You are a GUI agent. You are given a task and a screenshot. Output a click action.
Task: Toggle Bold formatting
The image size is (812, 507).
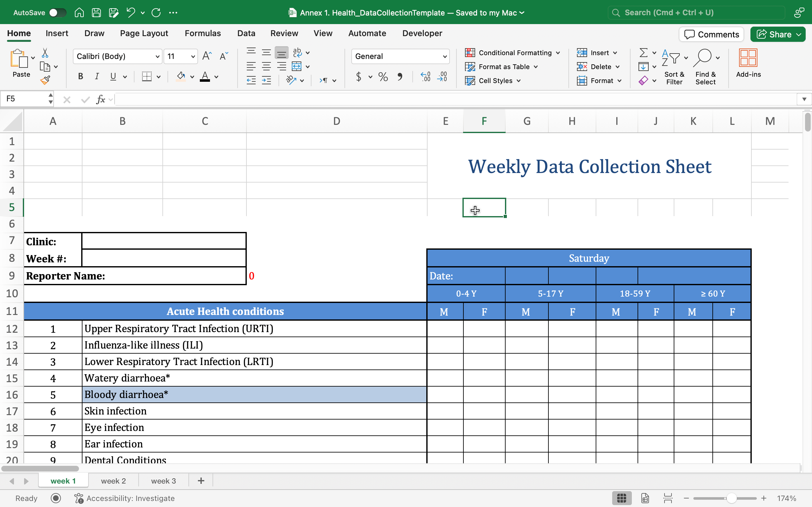pos(81,76)
